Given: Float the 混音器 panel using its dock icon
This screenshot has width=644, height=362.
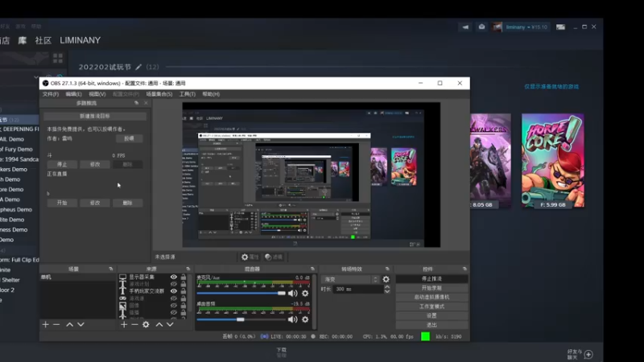Looking at the screenshot, I should (312, 269).
